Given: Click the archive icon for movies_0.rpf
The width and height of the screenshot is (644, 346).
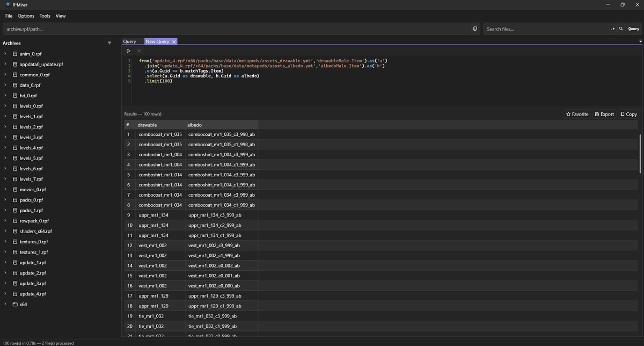Looking at the screenshot, I should click(x=15, y=190).
